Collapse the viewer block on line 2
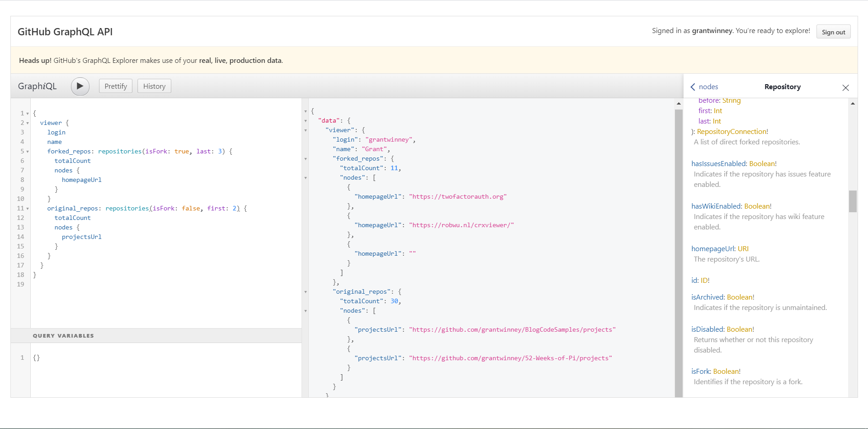This screenshot has width=868, height=429. 28,123
